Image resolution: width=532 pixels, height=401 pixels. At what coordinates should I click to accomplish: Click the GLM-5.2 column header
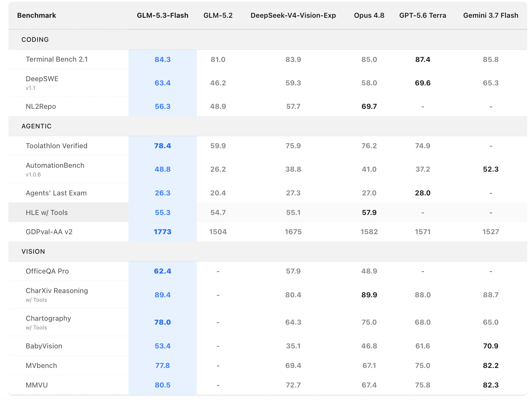218,15
